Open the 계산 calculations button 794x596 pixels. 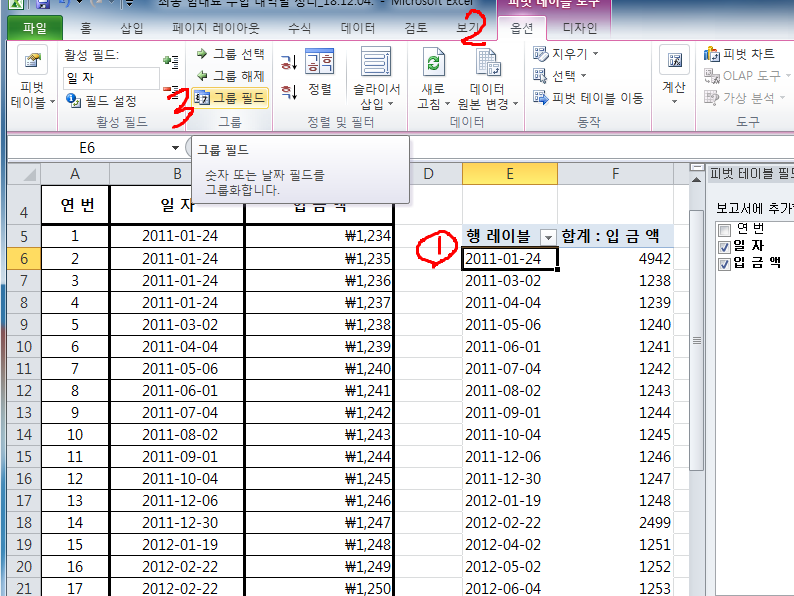(x=674, y=76)
